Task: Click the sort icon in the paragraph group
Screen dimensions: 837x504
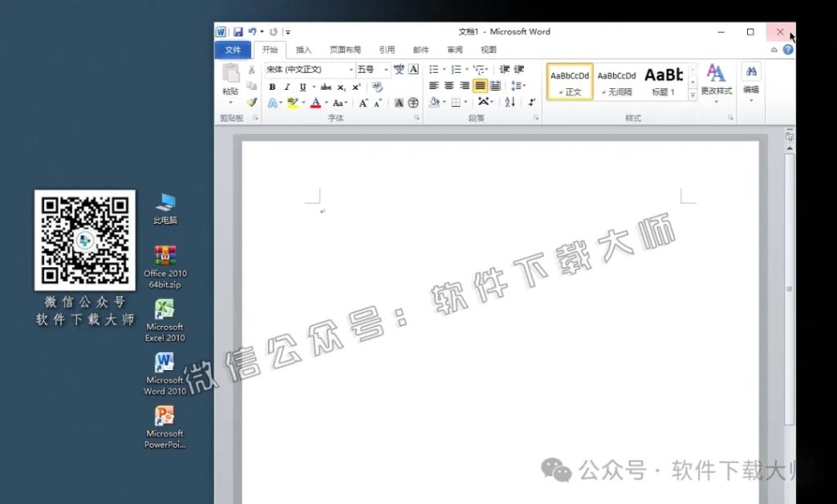Action: (511, 103)
